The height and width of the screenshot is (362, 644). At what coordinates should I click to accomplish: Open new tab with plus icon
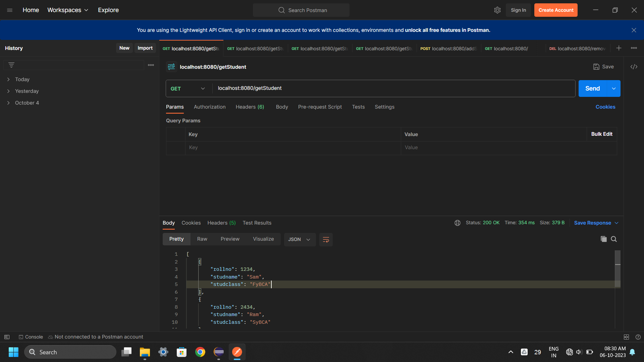(x=619, y=48)
